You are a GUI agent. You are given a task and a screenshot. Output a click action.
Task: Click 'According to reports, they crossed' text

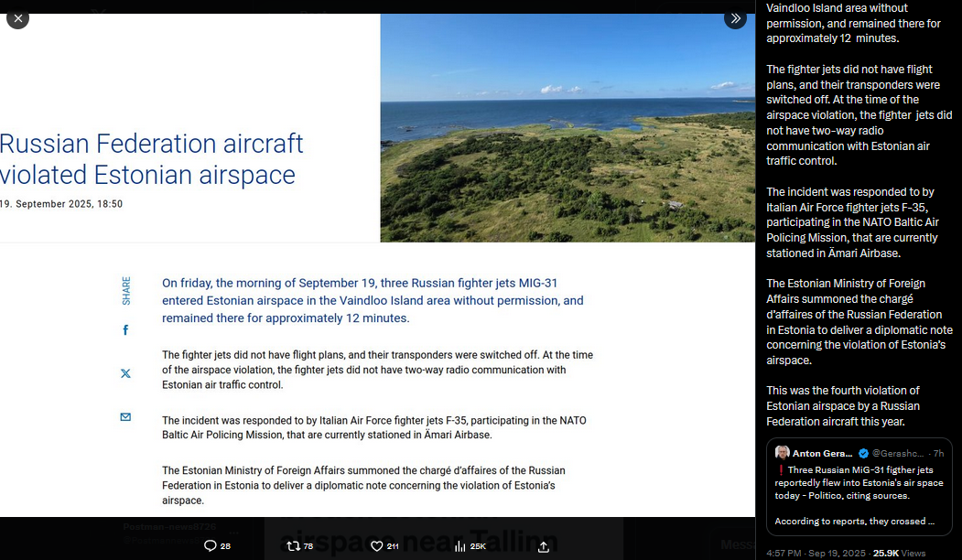click(855, 521)
